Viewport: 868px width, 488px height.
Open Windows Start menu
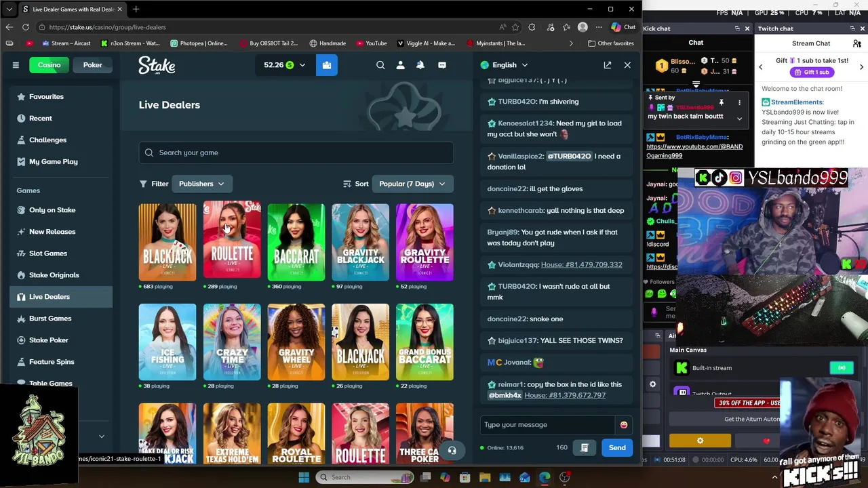(x=304, y=477)
